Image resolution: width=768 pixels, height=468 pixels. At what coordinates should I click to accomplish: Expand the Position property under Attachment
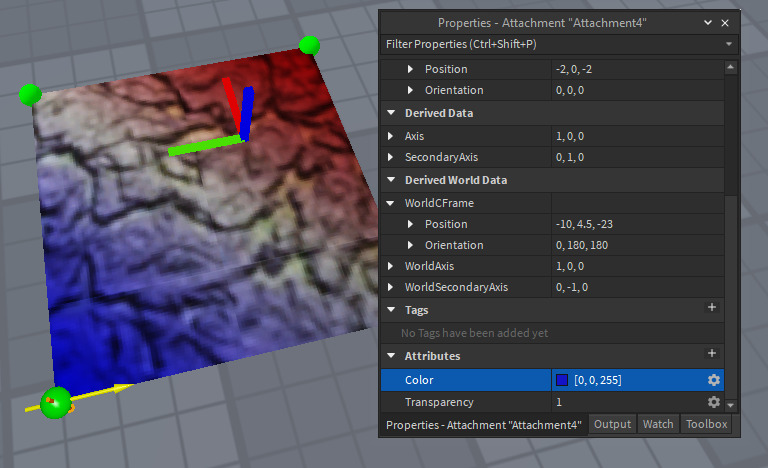coord(410,69)
